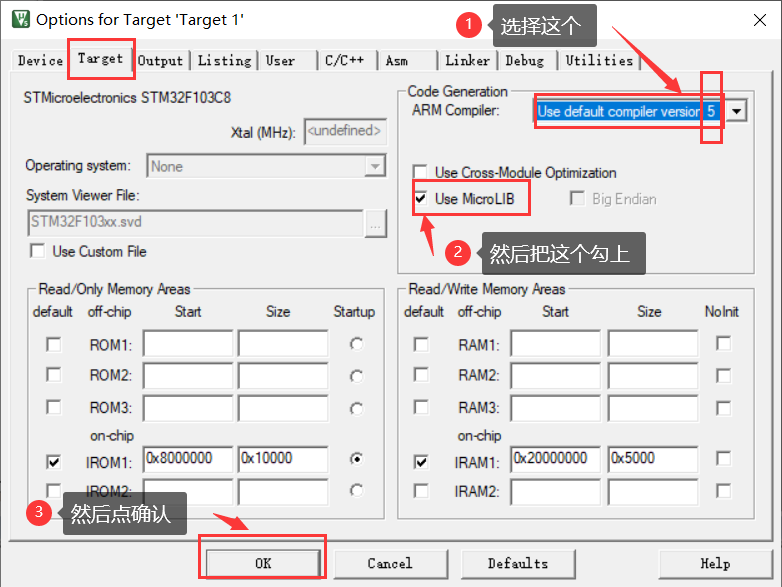
Task: Toggle RAM3 NoInit checkbox
Action: click(723, 408)
